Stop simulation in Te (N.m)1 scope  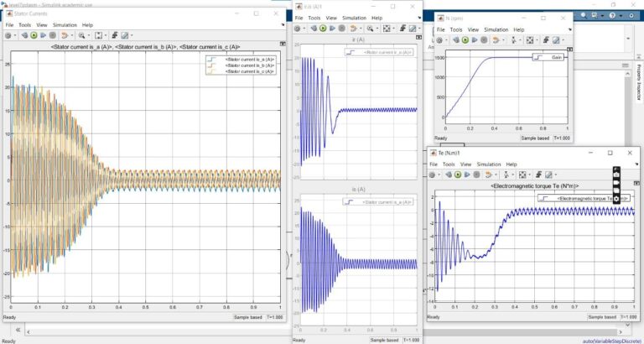pyautogui.click(x=476, y=175)
